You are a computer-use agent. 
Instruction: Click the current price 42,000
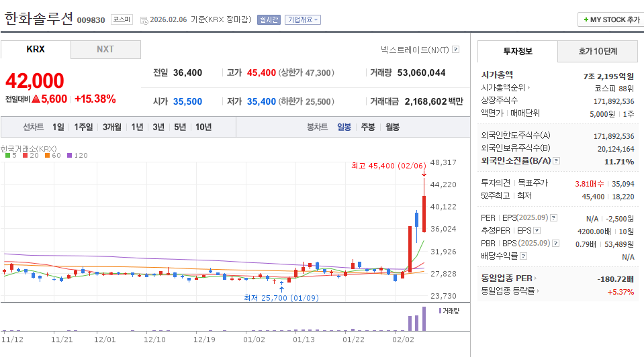click(35, 81)
